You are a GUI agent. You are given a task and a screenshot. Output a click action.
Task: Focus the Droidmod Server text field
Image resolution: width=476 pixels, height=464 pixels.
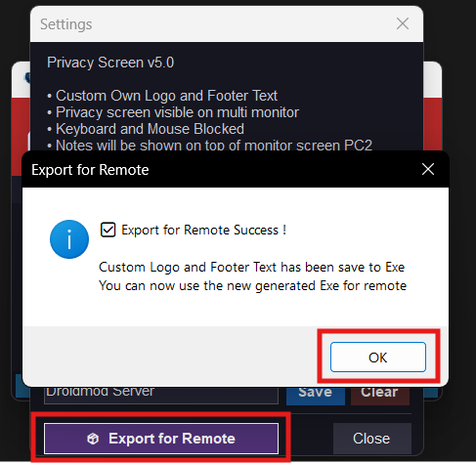pos(161,395)
